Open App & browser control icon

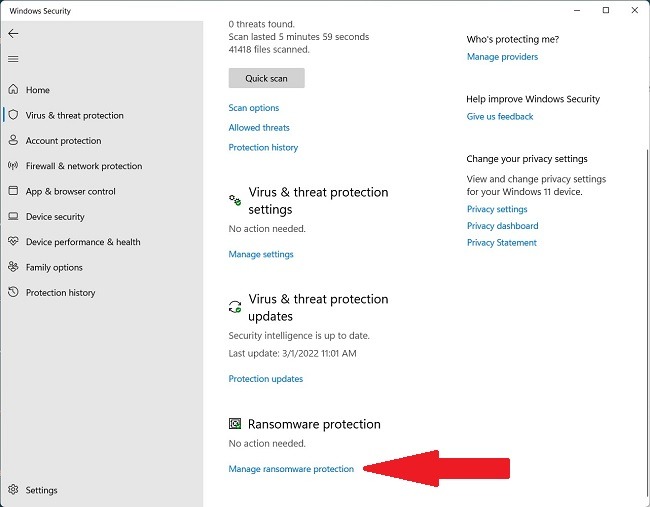(13, 191)
